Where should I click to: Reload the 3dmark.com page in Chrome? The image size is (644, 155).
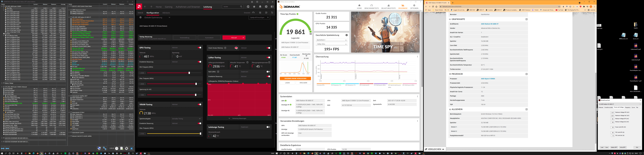pos(433,7)
